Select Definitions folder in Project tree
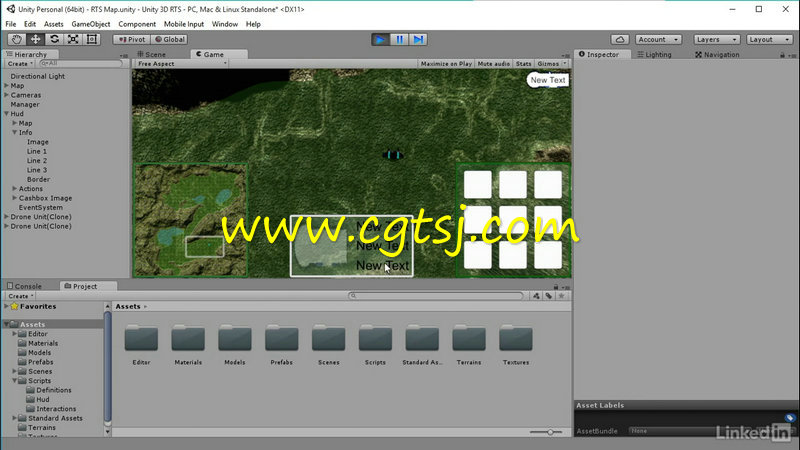Screen dimensions: 800x450 click(54, 390)
